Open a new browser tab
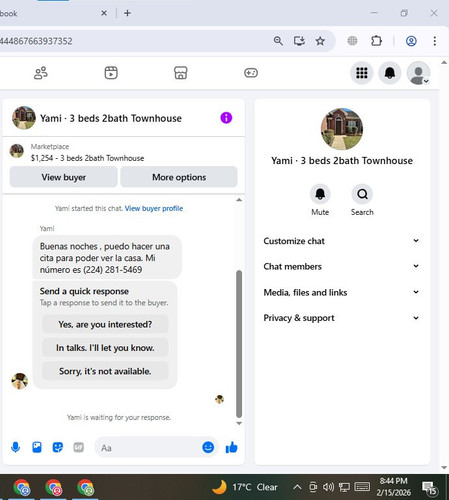This screenshot has height=500, width=449. (x=127, y=13)
